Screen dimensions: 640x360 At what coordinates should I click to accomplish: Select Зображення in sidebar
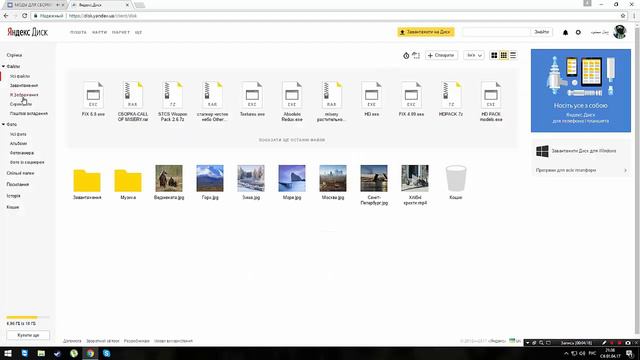[24, 95]
